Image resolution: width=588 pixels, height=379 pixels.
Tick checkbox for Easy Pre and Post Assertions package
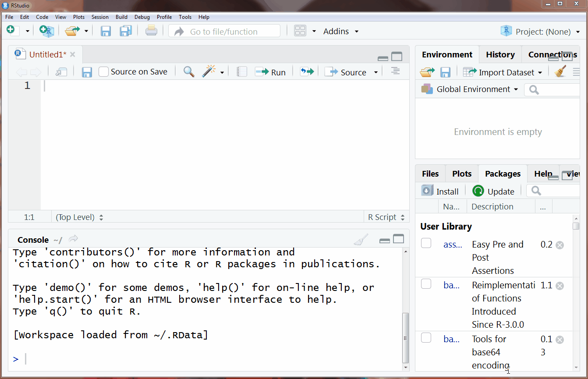pos(426,243)
